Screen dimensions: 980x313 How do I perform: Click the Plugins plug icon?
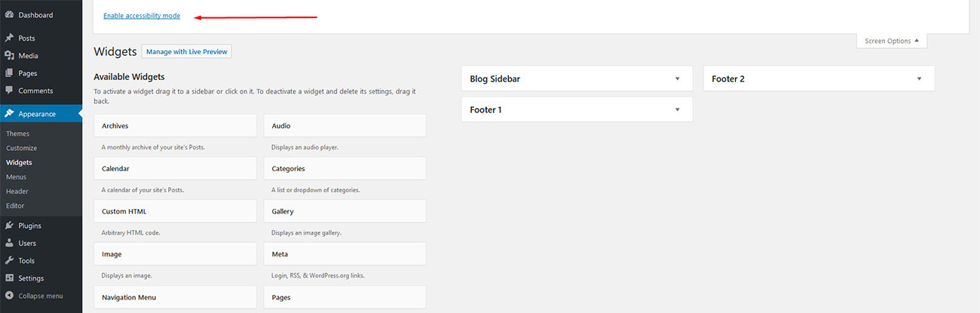tap(9, 226)
